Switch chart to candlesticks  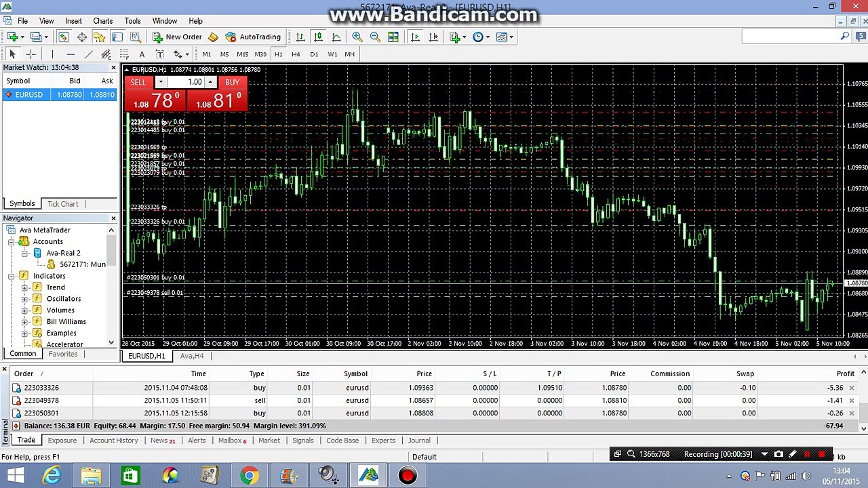click(x=318, y=37)
